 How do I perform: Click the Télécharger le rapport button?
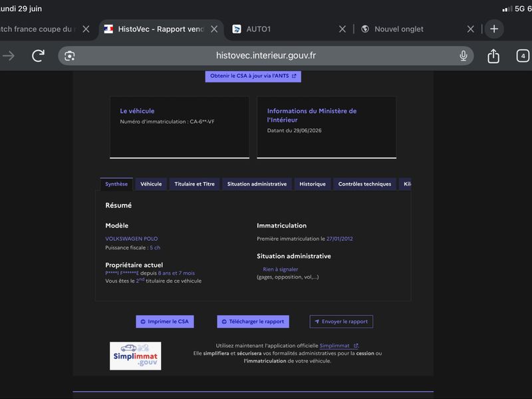(253, 321)
